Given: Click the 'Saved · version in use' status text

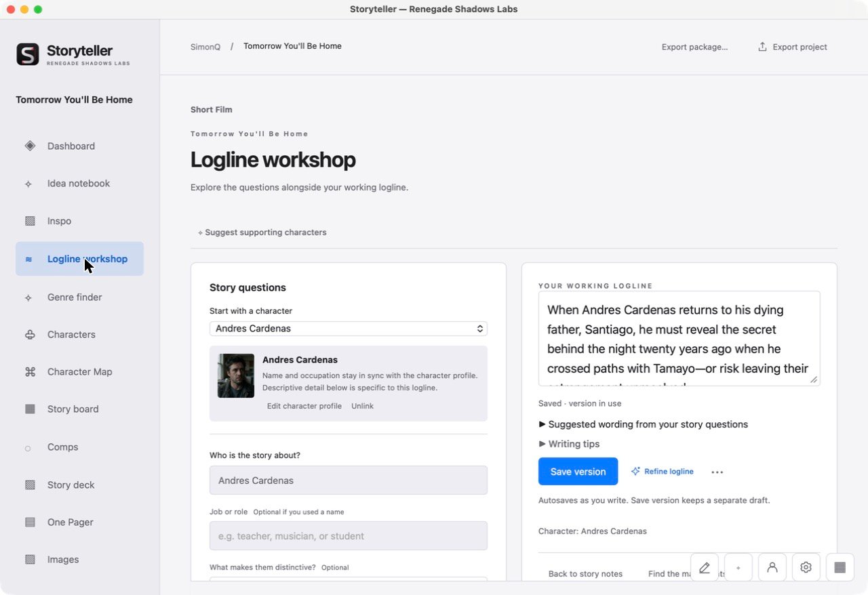Looking at the screenshot, I should 580,403.
